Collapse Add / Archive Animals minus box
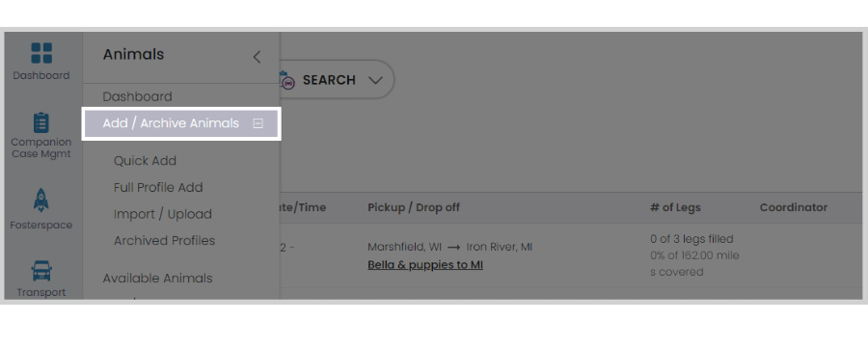Viewport: 868px width, 347px height. tap(258, 123)
